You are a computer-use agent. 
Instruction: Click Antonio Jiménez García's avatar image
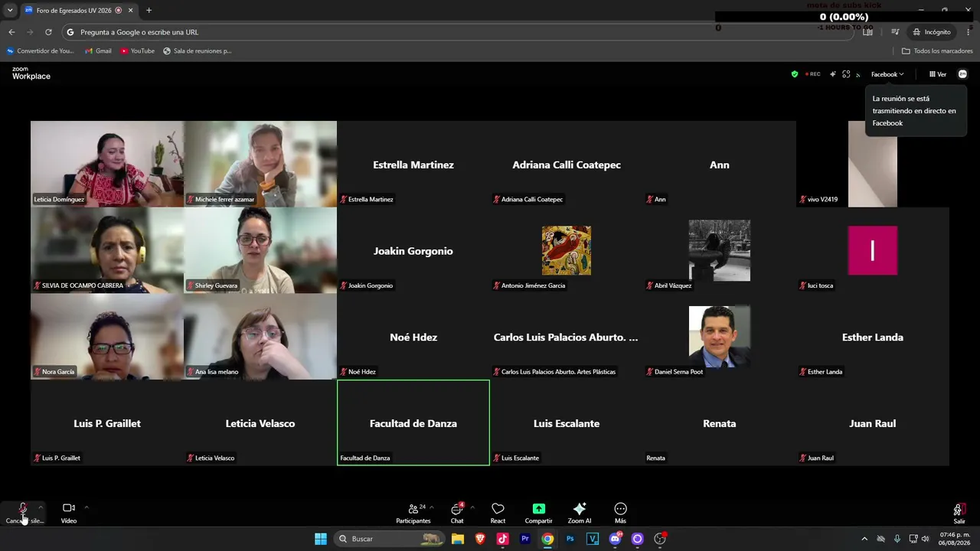point(567,250)
